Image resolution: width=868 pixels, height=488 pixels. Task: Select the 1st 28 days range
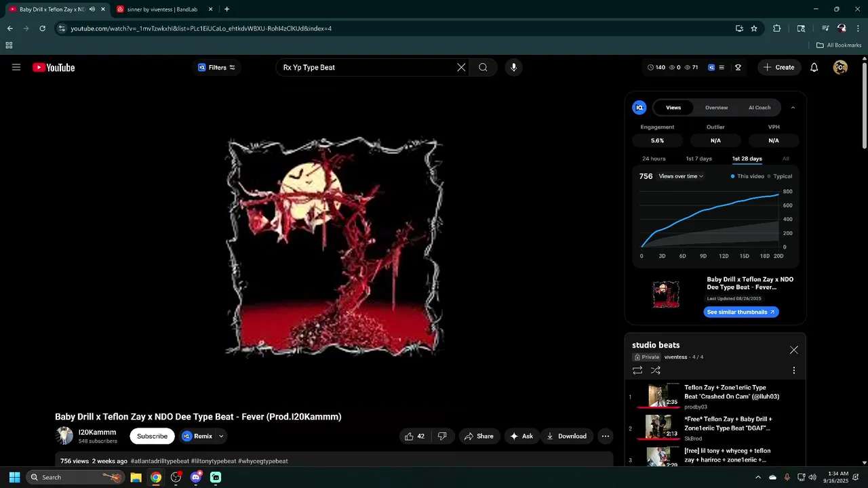tap(747, 159)
